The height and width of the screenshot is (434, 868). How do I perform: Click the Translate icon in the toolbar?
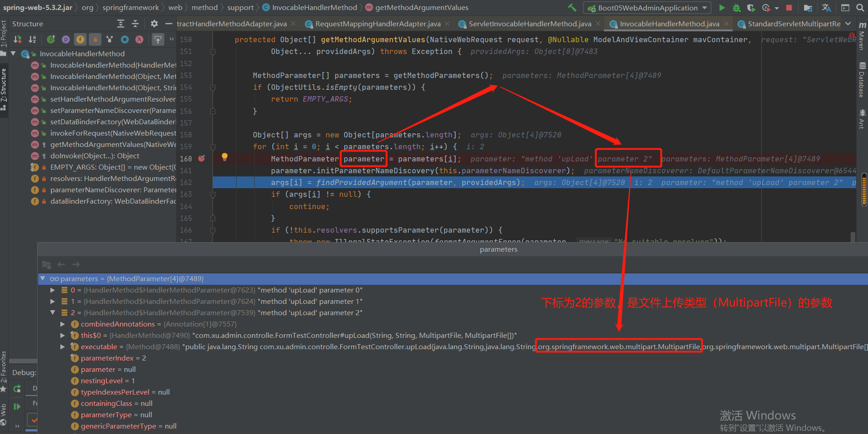pos(826,8)
